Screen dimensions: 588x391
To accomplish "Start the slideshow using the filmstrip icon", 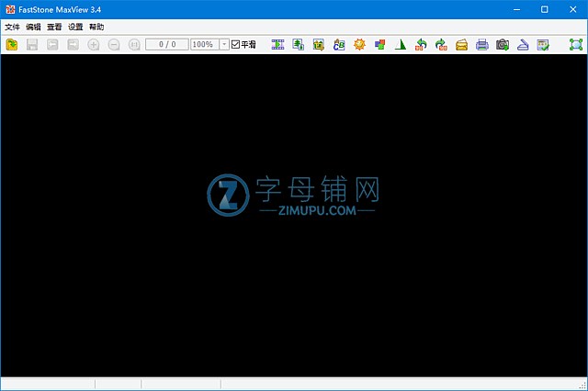I will click(x=278, y=44).
